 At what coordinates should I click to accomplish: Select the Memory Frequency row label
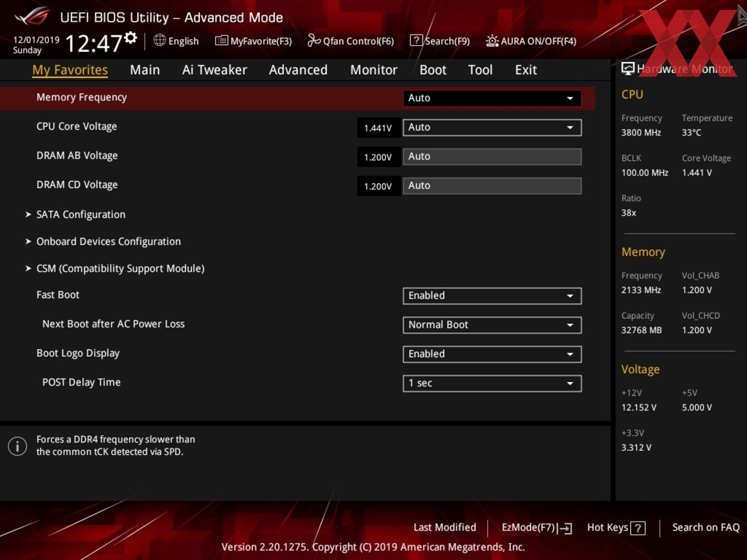(81, 97)
